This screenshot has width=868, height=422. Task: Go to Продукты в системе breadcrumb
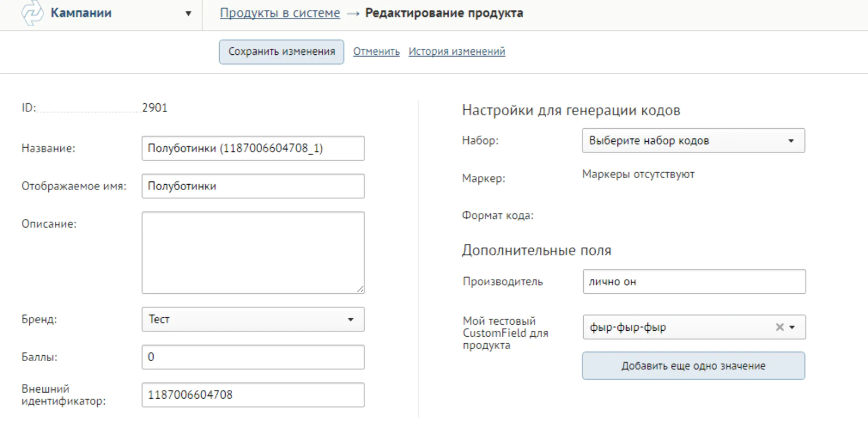[x=280, y=13]
